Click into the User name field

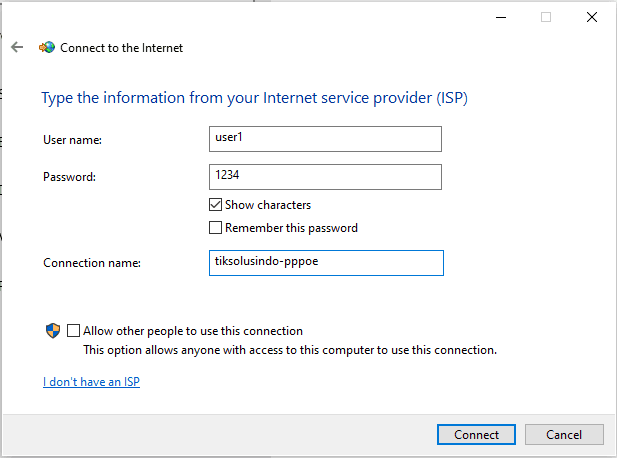click(x=325, y=139)
